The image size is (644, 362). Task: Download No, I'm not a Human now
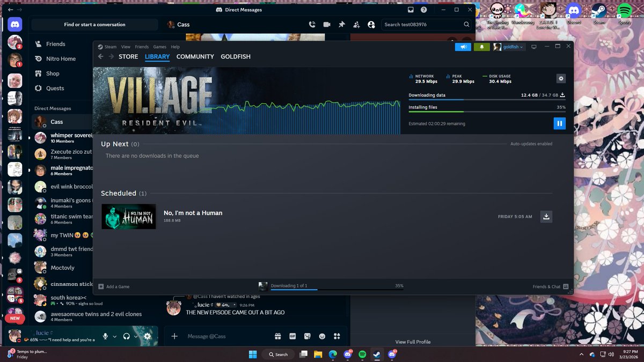click(546, 217)
